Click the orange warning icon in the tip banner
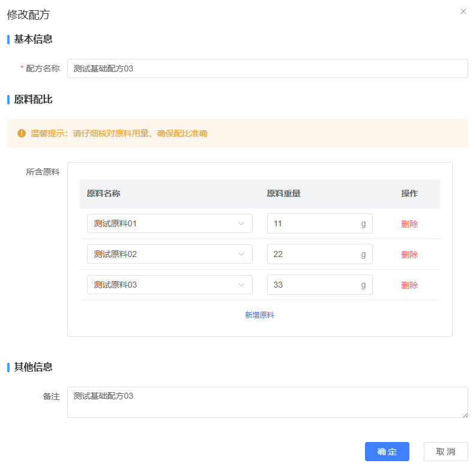Image resolution: width=476 pixels, height=469 pixels. (22, 133)
